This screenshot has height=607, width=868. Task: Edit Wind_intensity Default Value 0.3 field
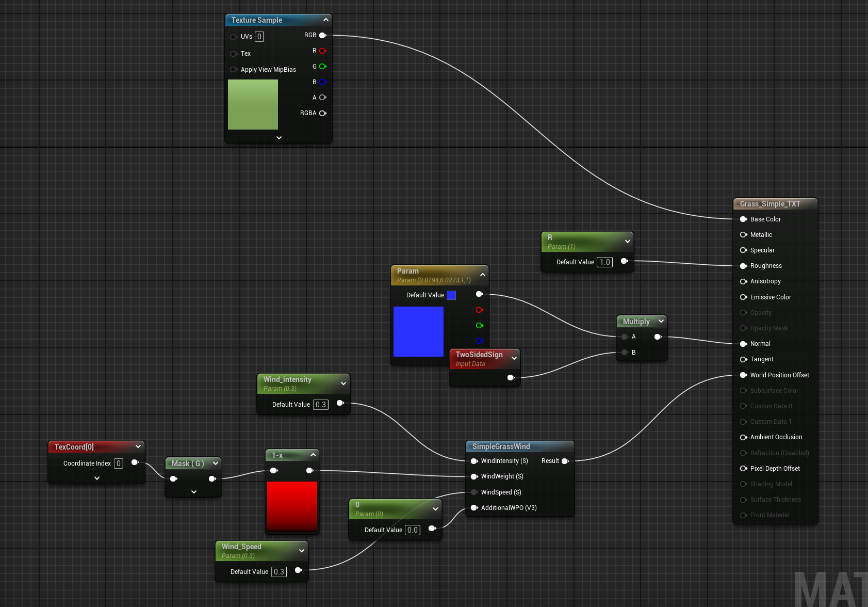(x=321, y=405)
